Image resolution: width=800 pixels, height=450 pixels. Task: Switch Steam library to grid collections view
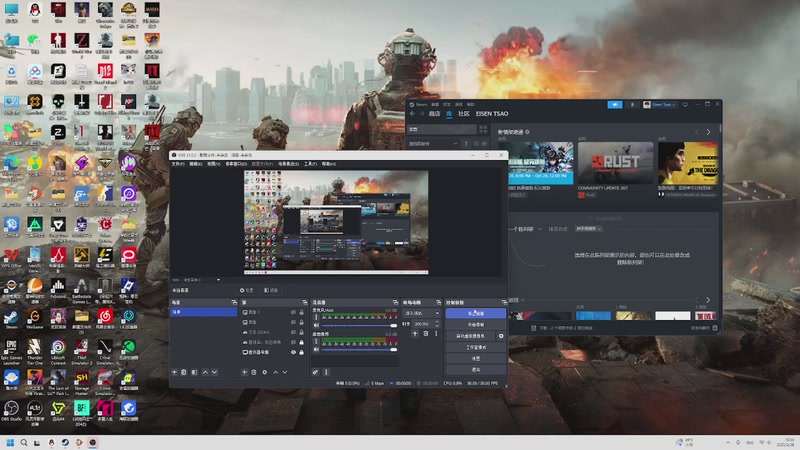483,129
